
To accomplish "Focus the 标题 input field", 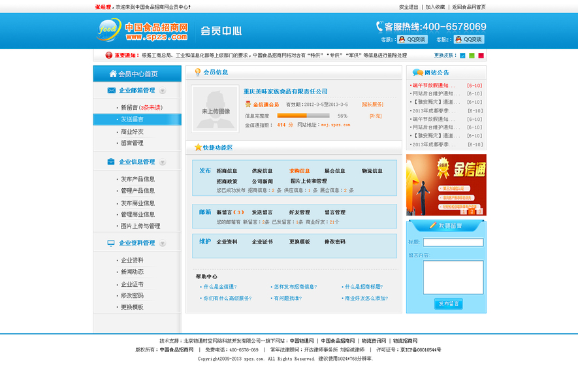I will 453,242.
